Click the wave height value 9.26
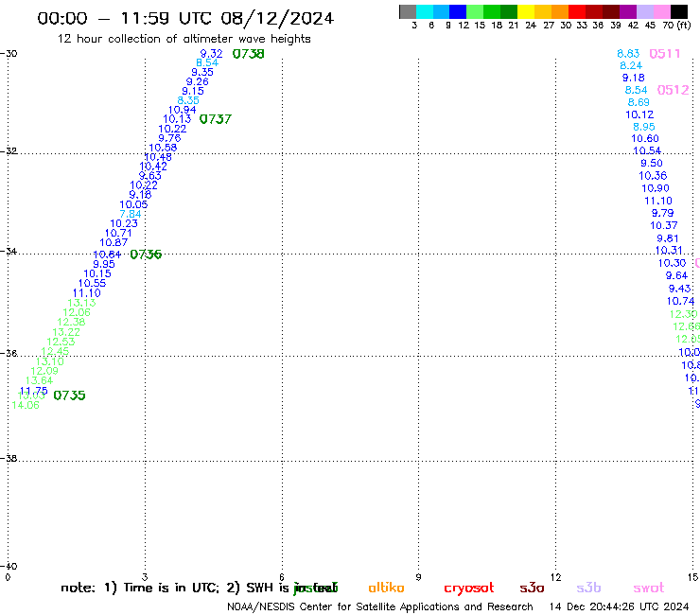The height and width of the screenshot is (615, 700). pyautogui.click(x=198, y=81)
